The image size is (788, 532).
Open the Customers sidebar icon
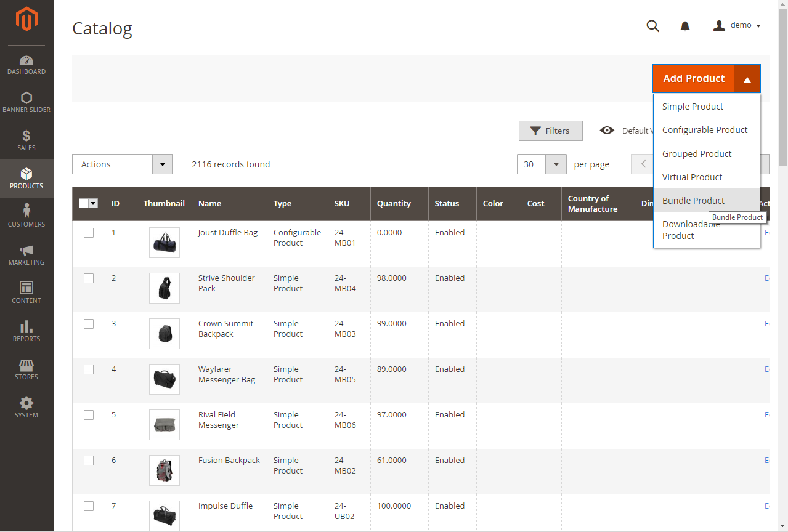click(x=26, y=211)
